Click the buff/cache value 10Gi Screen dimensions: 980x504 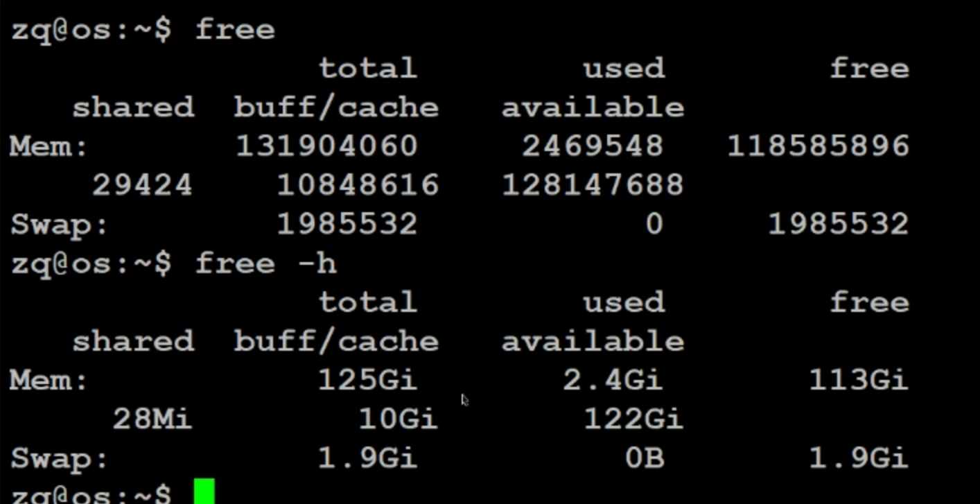pyautogui.click(x=398, y=419)
